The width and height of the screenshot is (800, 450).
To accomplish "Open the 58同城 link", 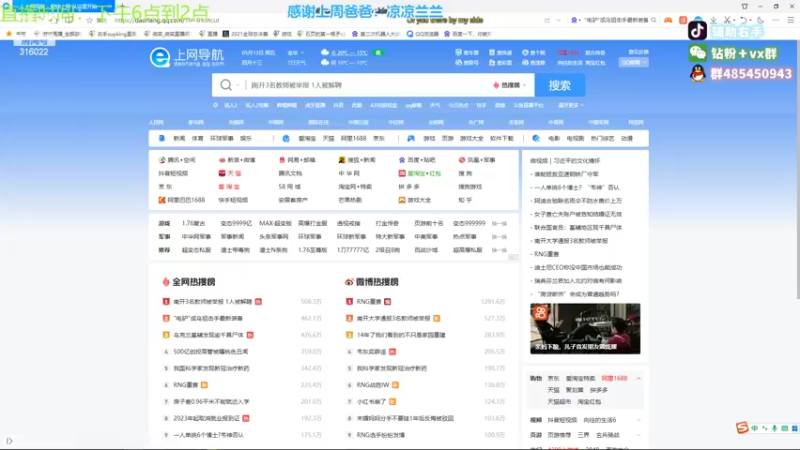I will coord(289,187).
